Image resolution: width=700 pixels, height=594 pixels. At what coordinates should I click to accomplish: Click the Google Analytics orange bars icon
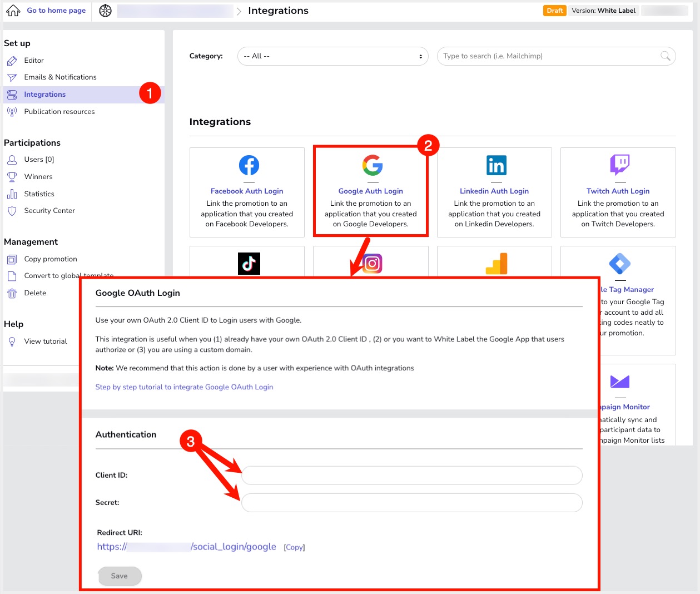coord(497,264)
